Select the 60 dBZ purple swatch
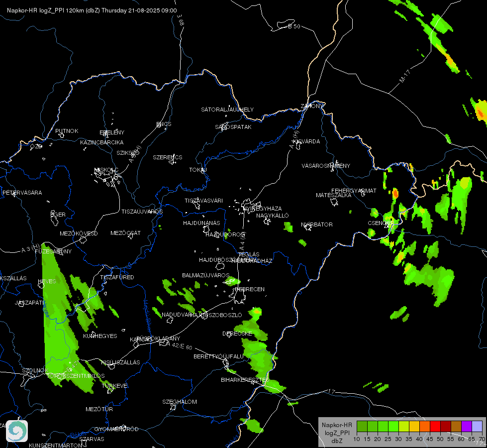 467,427
